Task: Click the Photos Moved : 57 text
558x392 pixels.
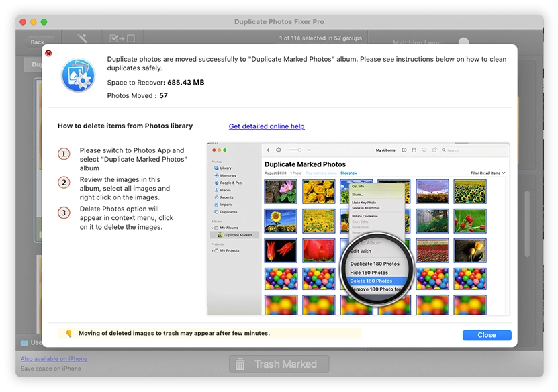Action: coord(138,96)
